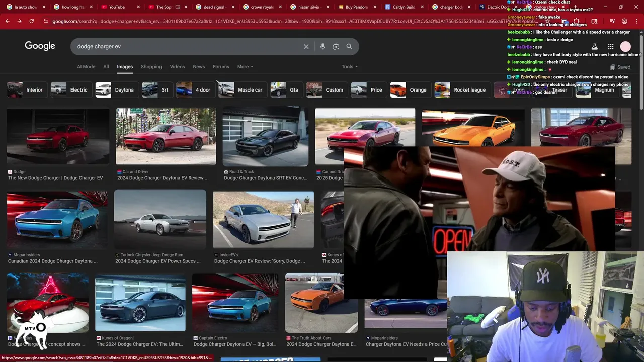The width and height of the screenshot is (644, 362).
Task: Open 'Dodge Charger Daytona SRT EV Conc...' title link
Action: pyautogui.click(x=265, y=178)
